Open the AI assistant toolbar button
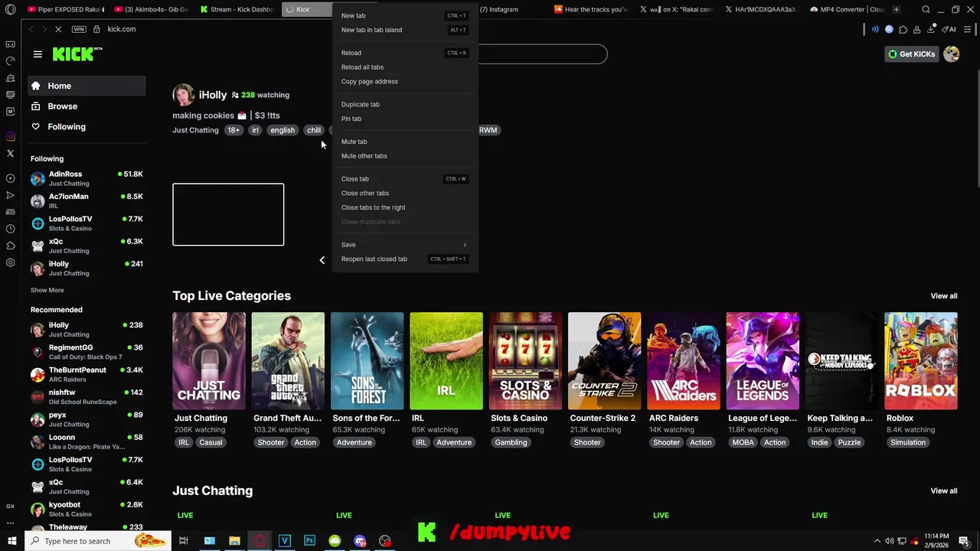Screen dimensions: 980x551 [x=949, y=29]
